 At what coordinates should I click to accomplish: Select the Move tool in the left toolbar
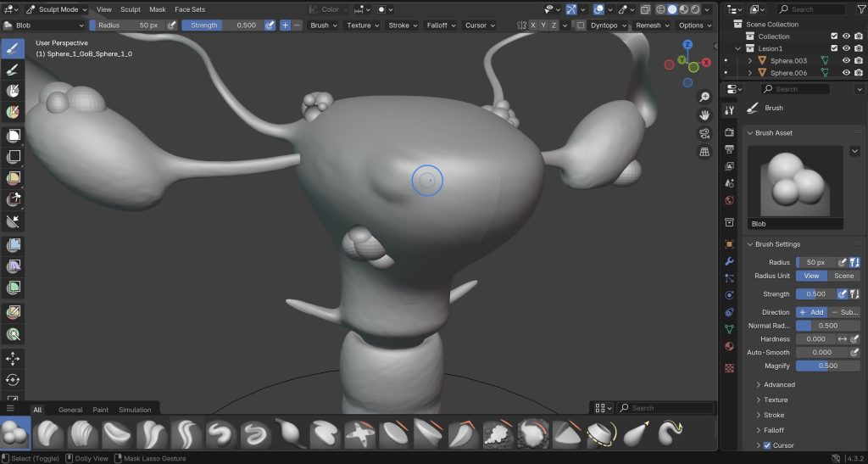click(x=14, y=359)
